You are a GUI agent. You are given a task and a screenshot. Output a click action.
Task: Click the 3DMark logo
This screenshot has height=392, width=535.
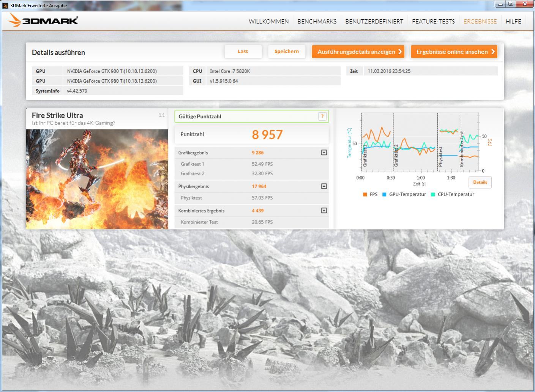(x=43, y=20)
